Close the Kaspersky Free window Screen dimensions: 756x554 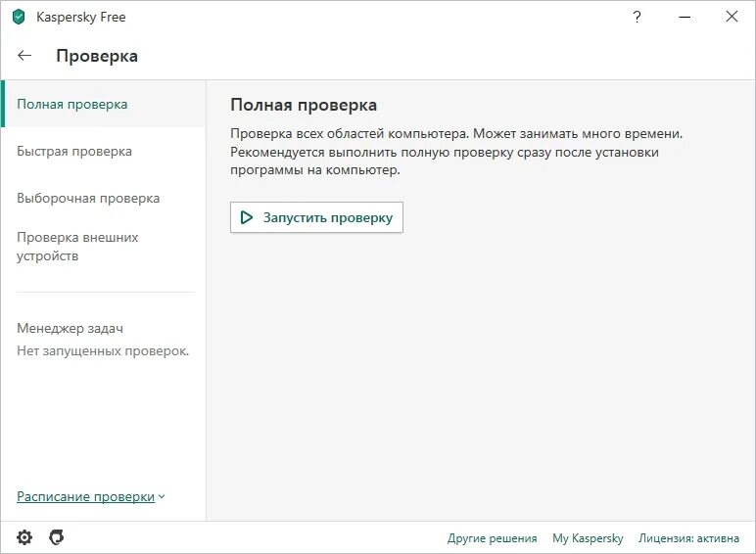coord(732,17)
